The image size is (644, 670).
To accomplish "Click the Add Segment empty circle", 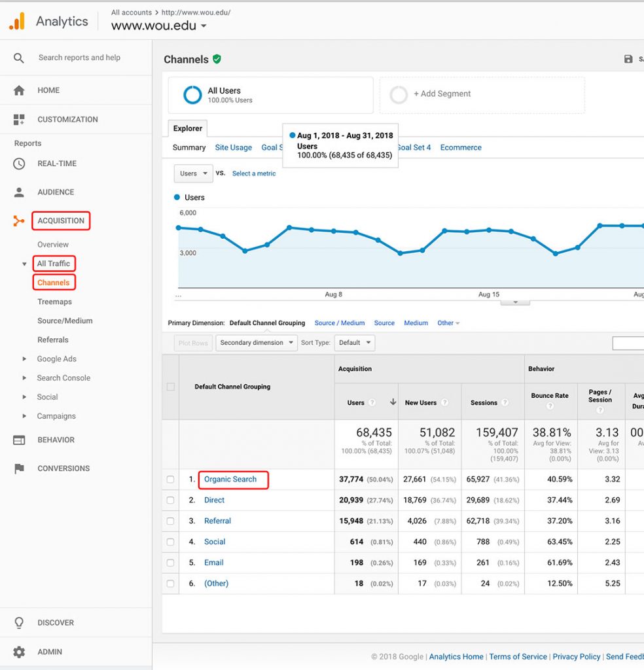I will pyautogui.click(x=399, y=95).
